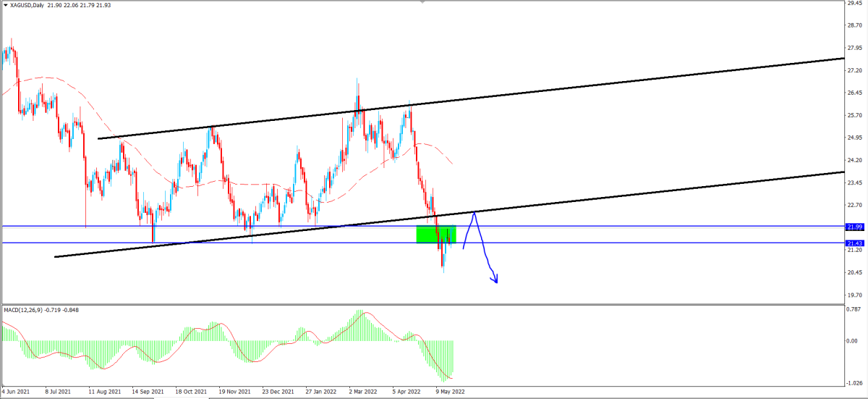Click the 2 Mar 2022 date label
Viewport: 868px width, 399px height.
pos(363,392)
